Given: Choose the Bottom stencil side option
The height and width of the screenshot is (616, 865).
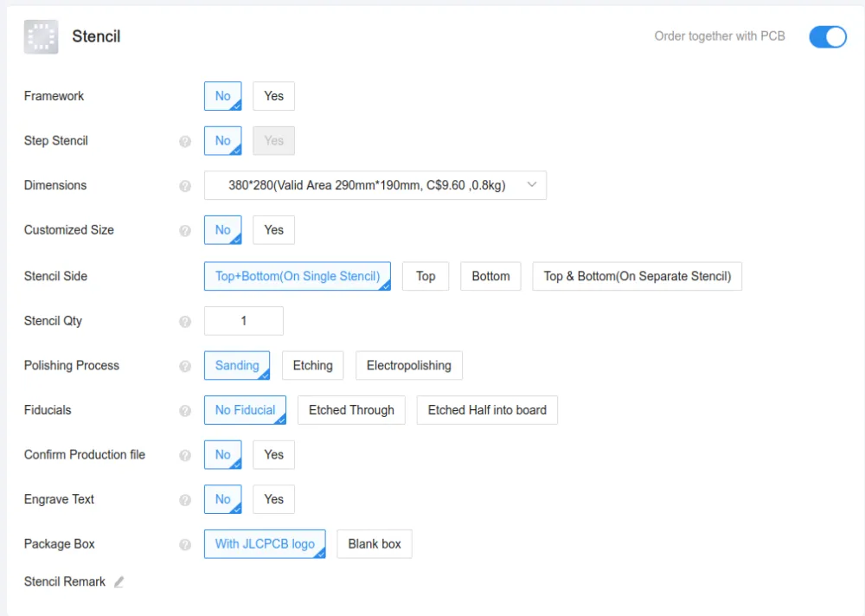Looking at the screenshot, I should coord(490,276).
